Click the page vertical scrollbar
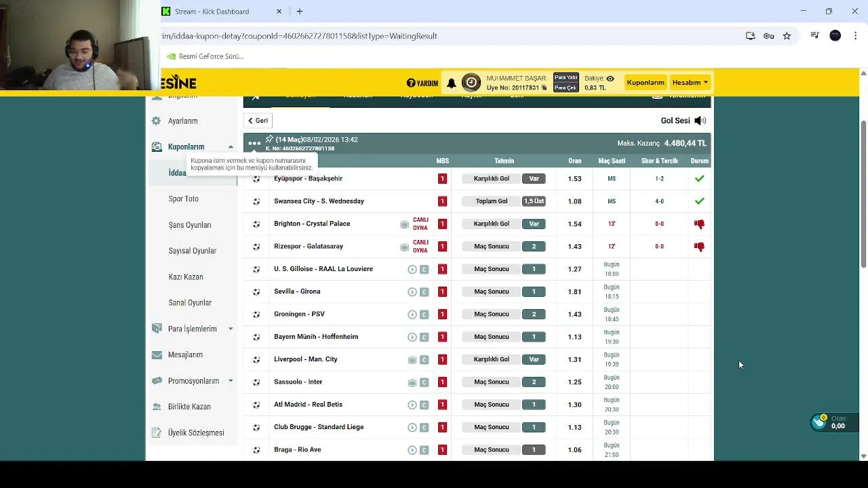The image size is (868, 488). click(863, 194)
